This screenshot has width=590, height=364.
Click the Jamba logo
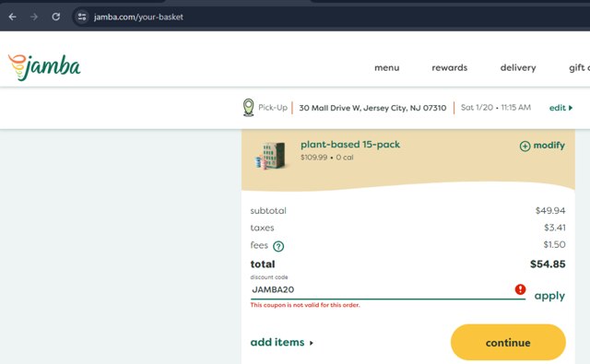[44, 67]
